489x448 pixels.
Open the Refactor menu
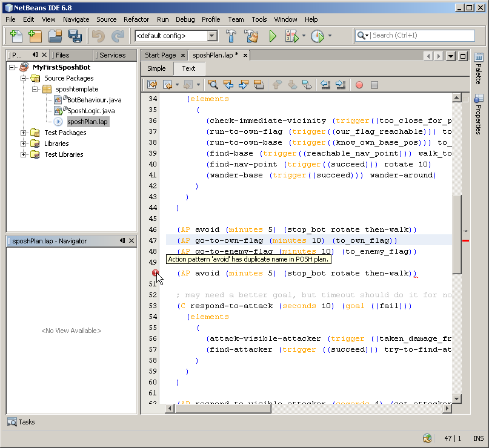point(136,19)
